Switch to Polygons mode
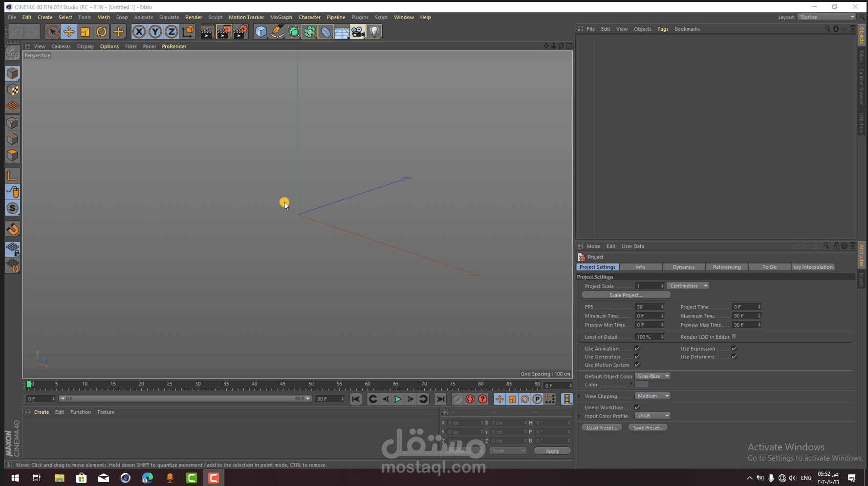 coord(13,155)
